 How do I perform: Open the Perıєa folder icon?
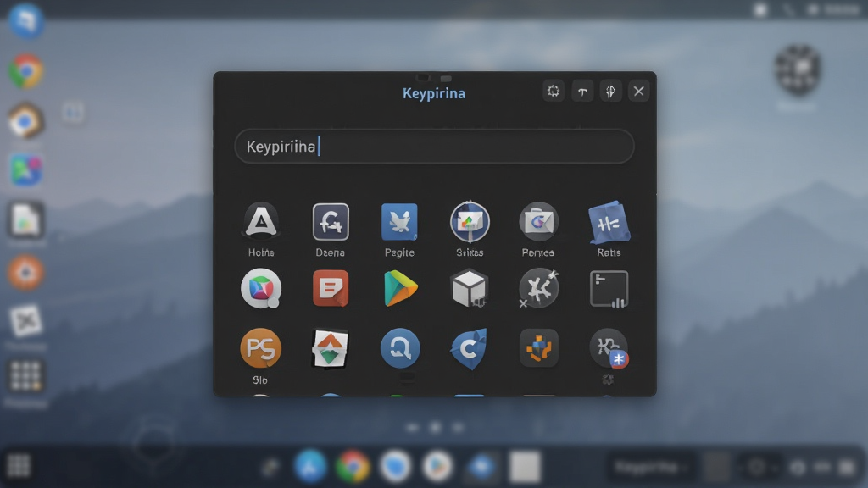point(538,221)
